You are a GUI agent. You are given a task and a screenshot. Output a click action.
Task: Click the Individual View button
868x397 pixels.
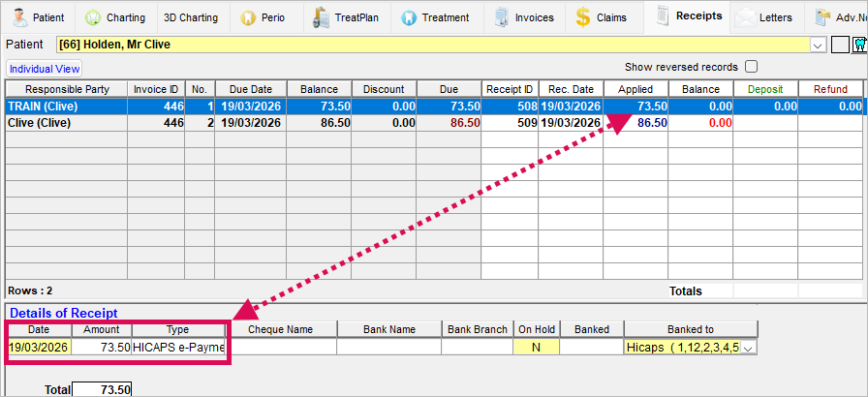[x=46, y=69]
